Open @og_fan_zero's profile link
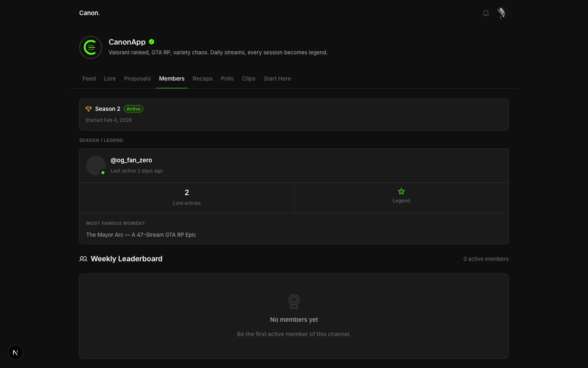The height and width of the screenshot is (368, 588). 131,160
